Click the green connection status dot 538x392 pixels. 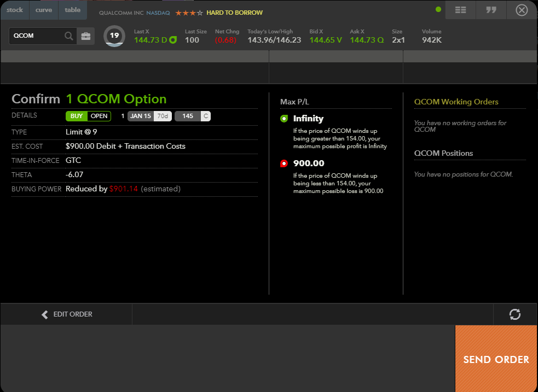pos(438,10)
